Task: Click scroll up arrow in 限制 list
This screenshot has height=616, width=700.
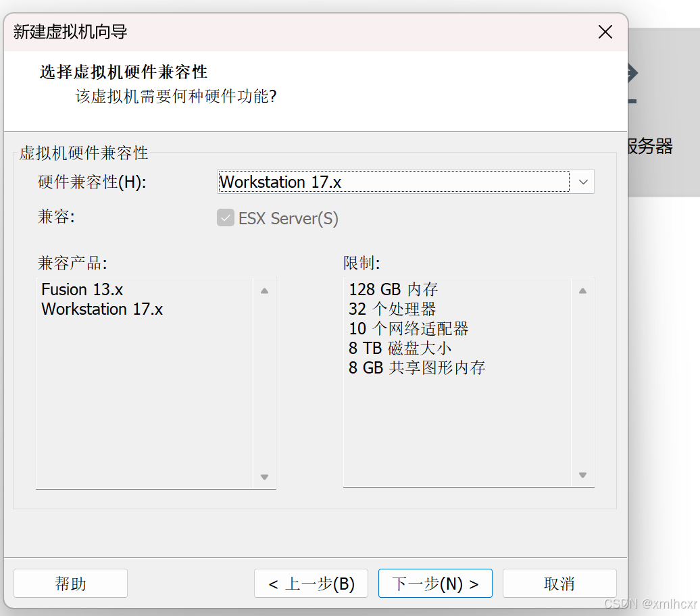Action: click(x=582, y=290)
